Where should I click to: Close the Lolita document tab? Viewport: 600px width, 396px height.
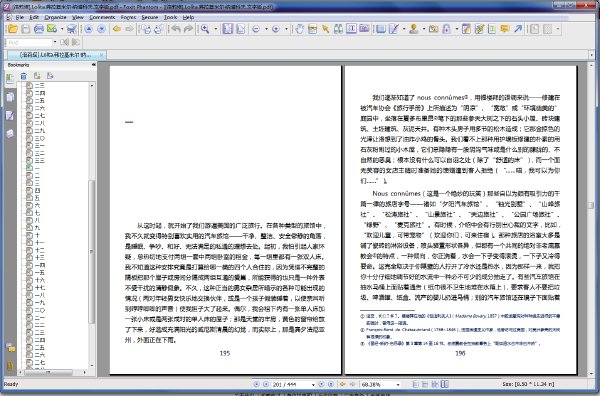[x=101, y=55]
